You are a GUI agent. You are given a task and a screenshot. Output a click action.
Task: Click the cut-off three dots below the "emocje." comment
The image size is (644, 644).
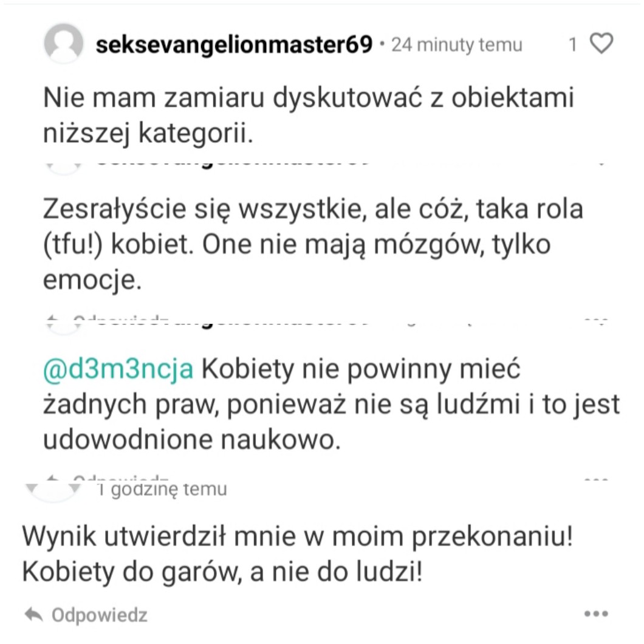pyautogui.click(x=596, y=320)
